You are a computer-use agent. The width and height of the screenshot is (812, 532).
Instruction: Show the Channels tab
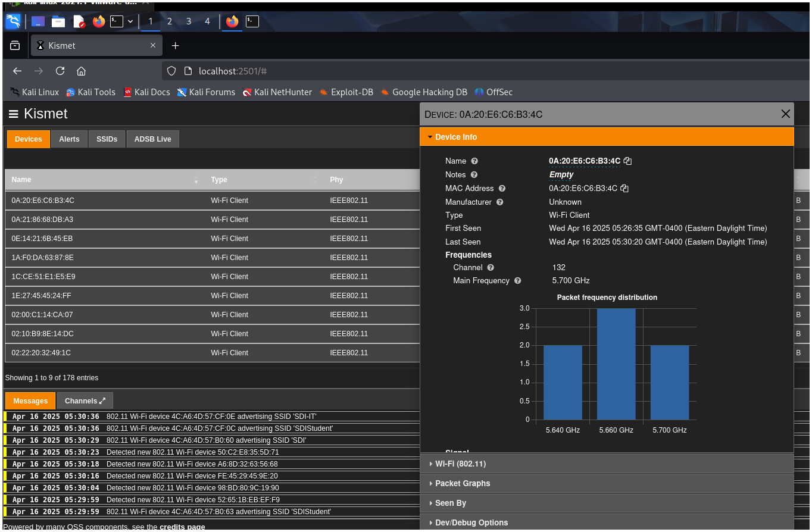(85, 401)
